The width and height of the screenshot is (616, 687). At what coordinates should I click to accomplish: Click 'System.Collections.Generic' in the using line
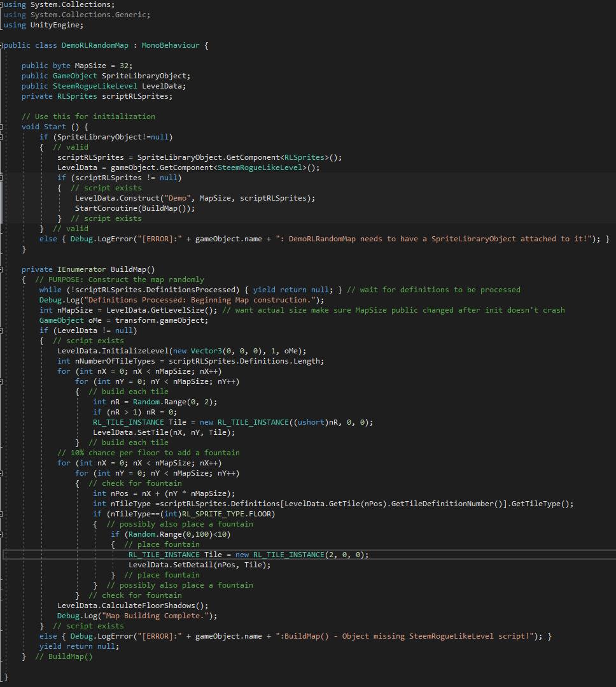tap(88, 15)
